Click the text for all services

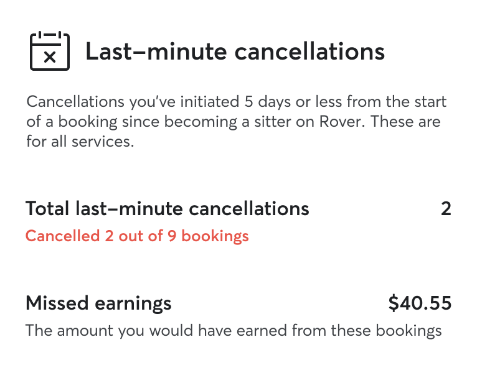pos(80,142)
